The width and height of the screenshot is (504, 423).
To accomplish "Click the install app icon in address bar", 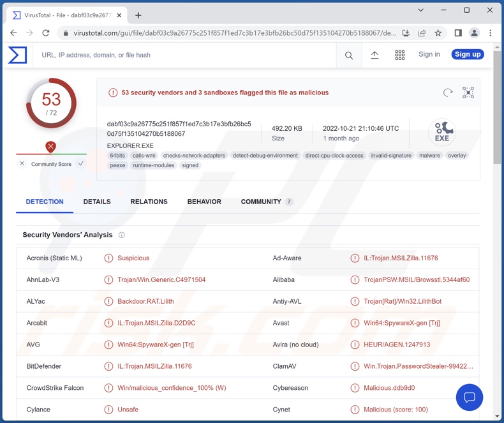I will pos(406,33).
